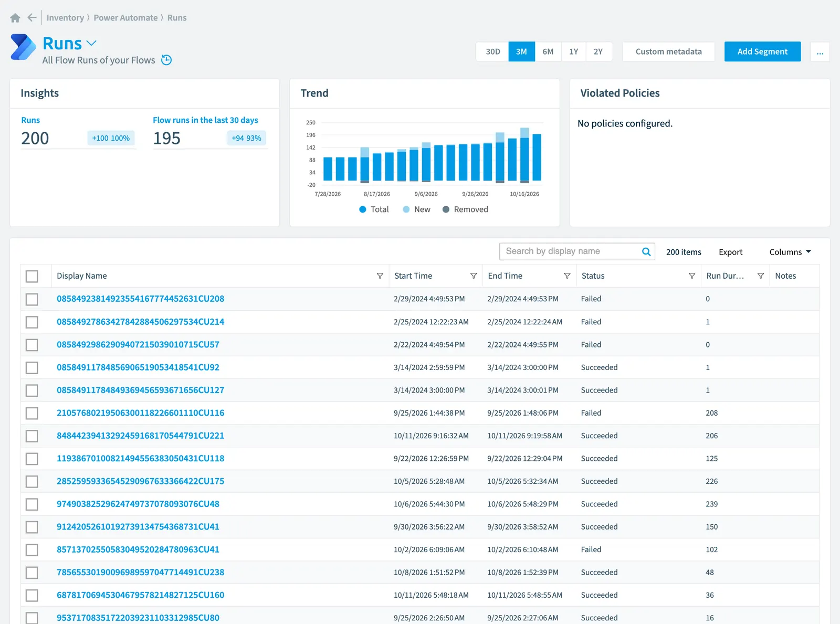This screenshot has height=624, width=840.
Task: Open run 21057680219506300118226601110CU116
Action: (140, 413)
